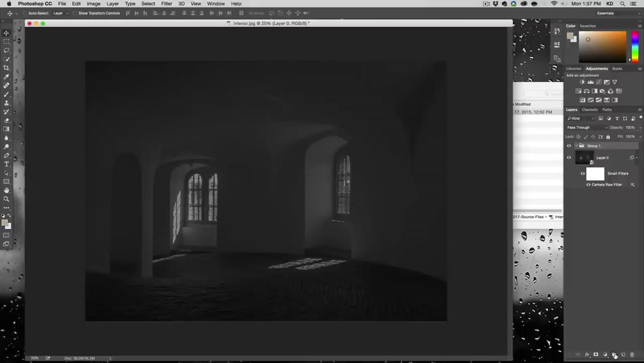Open the Essentials workspace dropdown

617,13
